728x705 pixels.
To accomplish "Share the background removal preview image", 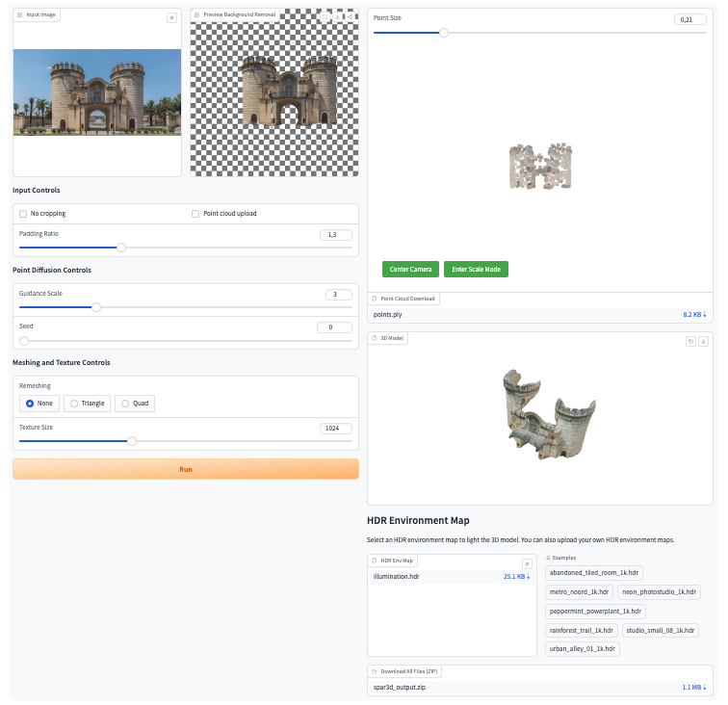I will point(349,16).
